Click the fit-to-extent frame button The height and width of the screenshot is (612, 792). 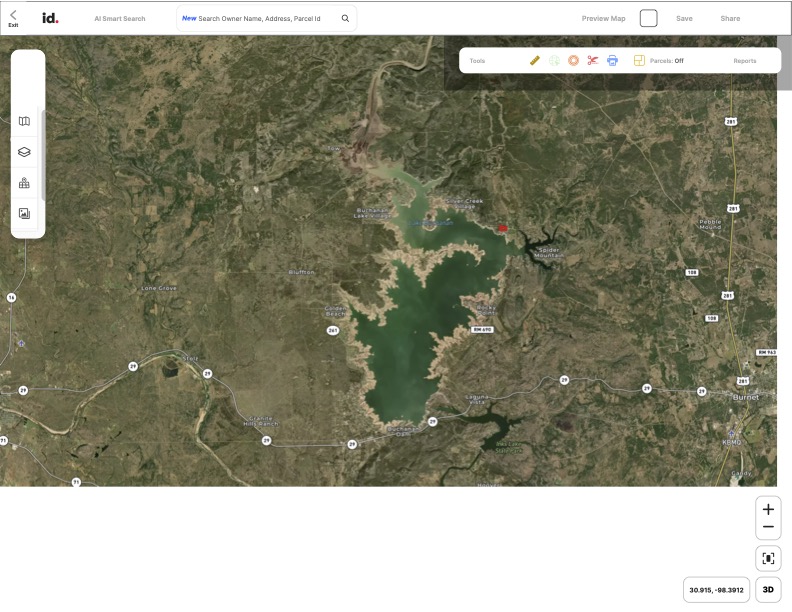[x=768, y=558]
